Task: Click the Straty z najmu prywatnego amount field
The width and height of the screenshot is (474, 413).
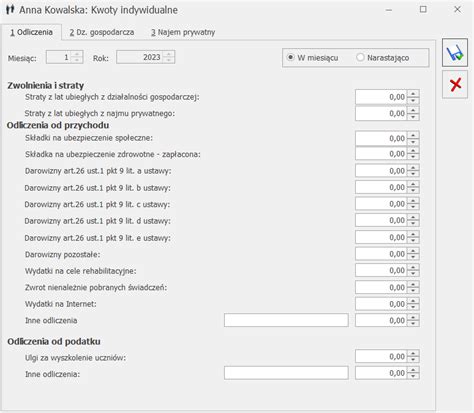Action: pos(381,113)
